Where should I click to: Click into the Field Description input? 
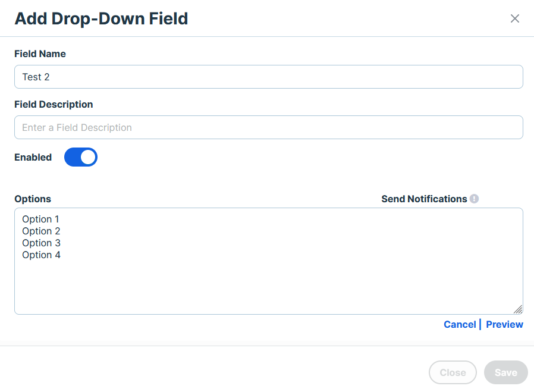(268, 127)
